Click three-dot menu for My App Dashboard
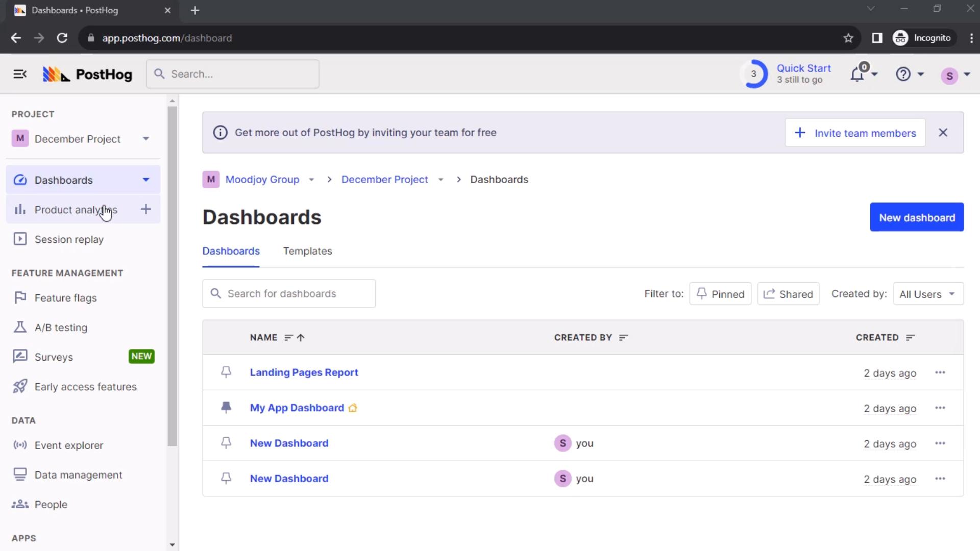 click(940, 408)
